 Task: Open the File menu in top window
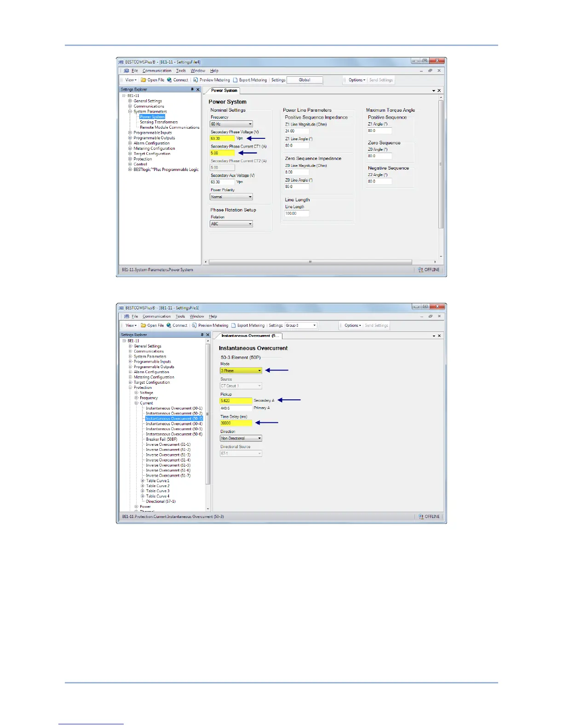135,71
